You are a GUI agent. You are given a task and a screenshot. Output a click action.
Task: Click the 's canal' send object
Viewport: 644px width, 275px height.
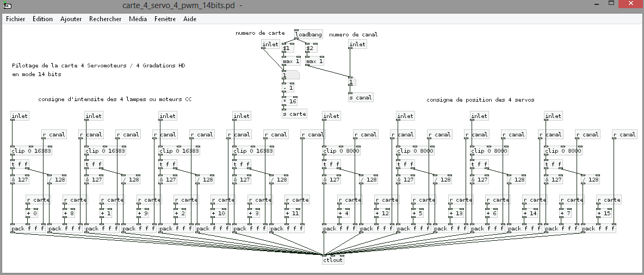(361, 97)
